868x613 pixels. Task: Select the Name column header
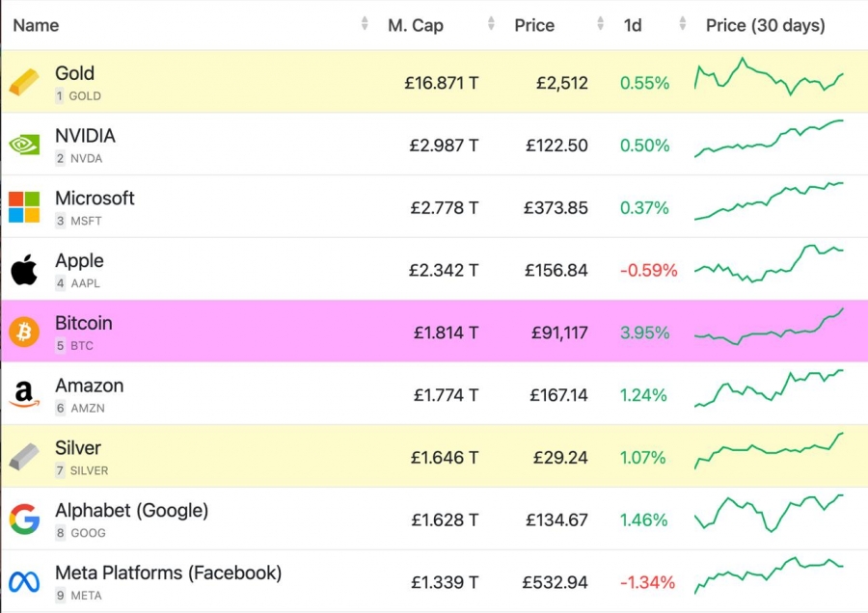[36, 25]
